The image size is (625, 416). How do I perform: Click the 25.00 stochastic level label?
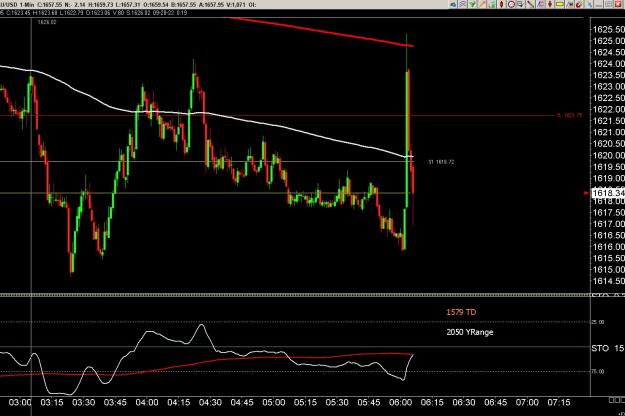pyautogui.click(x=598, y=322)
